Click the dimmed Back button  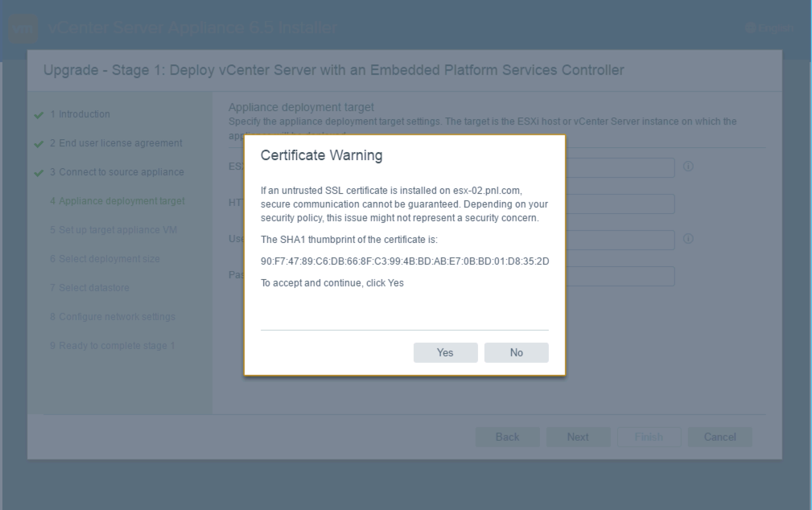tap(508, 437)
